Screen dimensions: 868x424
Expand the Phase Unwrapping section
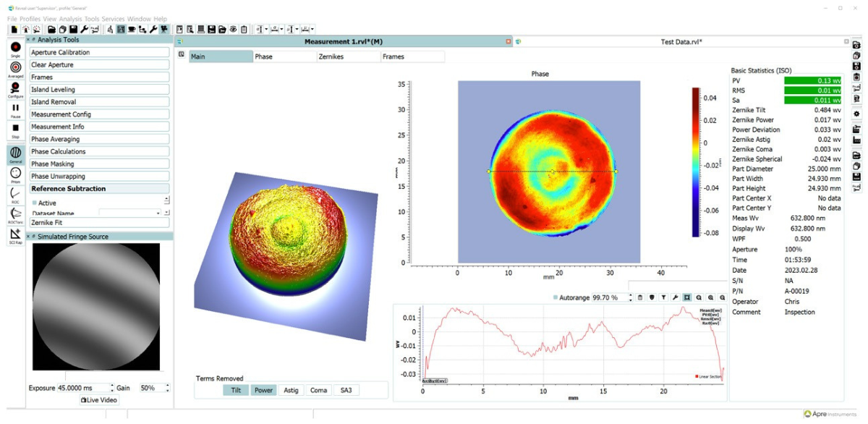tap(99, 176)
